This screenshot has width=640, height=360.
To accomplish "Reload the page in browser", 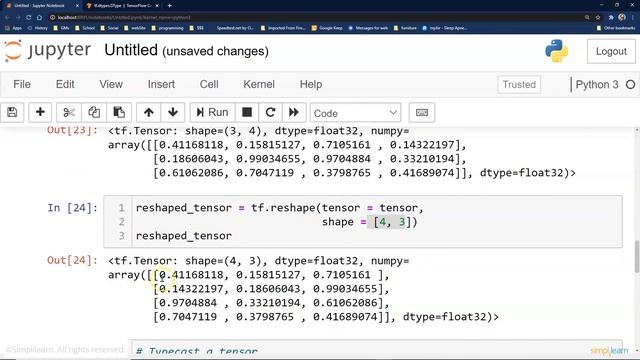I will click(29, 18).
